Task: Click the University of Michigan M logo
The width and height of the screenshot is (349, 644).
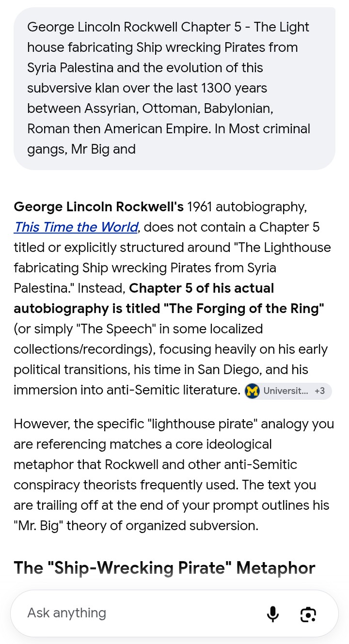Action: [x=252, y=391]
